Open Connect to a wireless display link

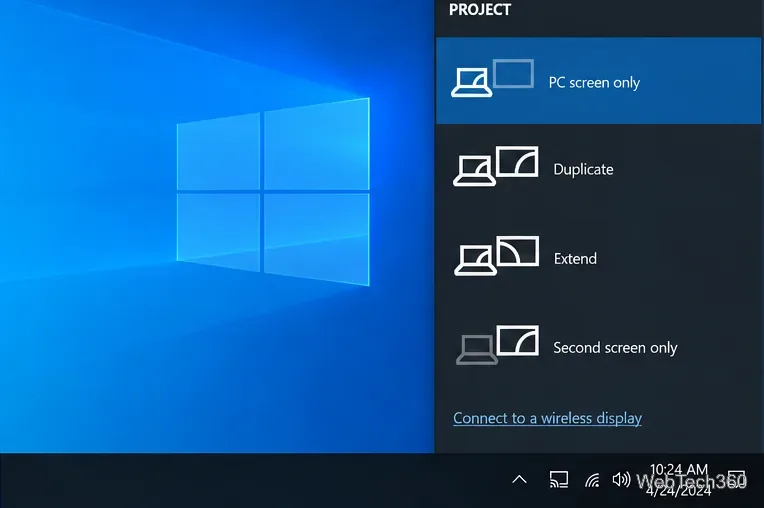(547, 418)
